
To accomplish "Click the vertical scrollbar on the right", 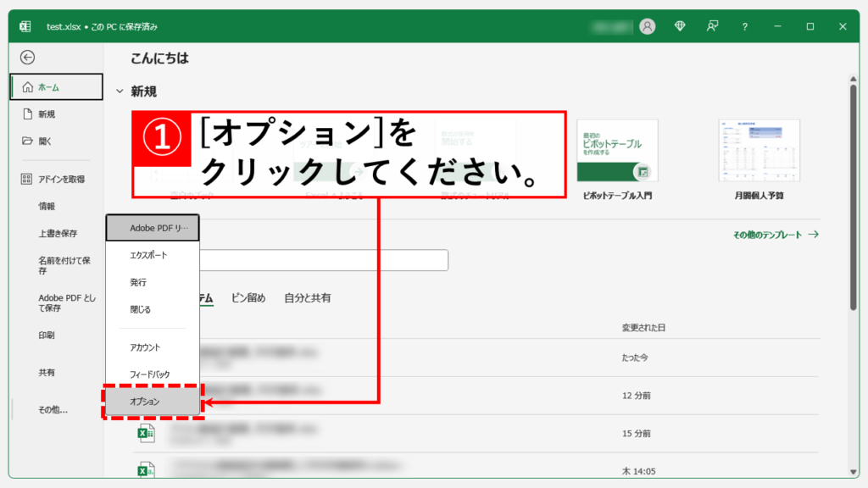I will [852, 195].
